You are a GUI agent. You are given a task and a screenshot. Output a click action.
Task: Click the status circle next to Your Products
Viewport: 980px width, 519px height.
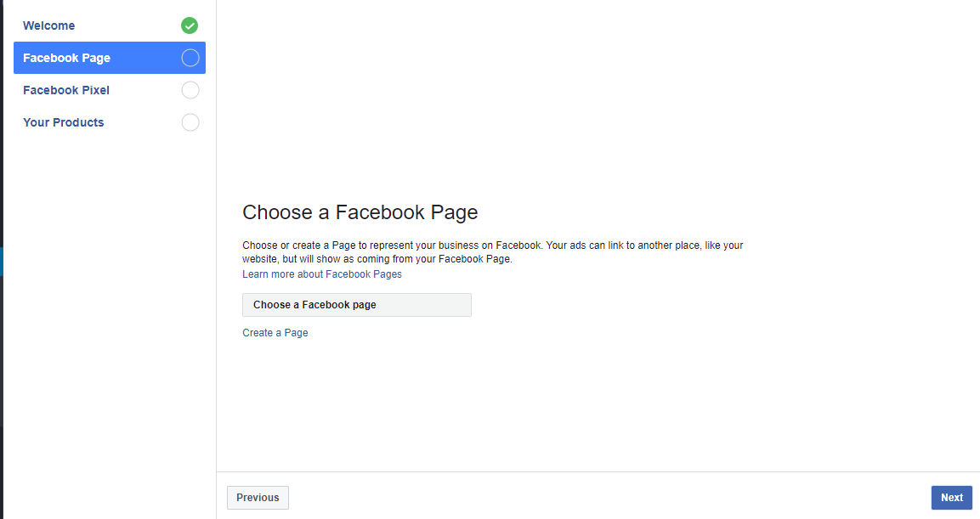190,122
